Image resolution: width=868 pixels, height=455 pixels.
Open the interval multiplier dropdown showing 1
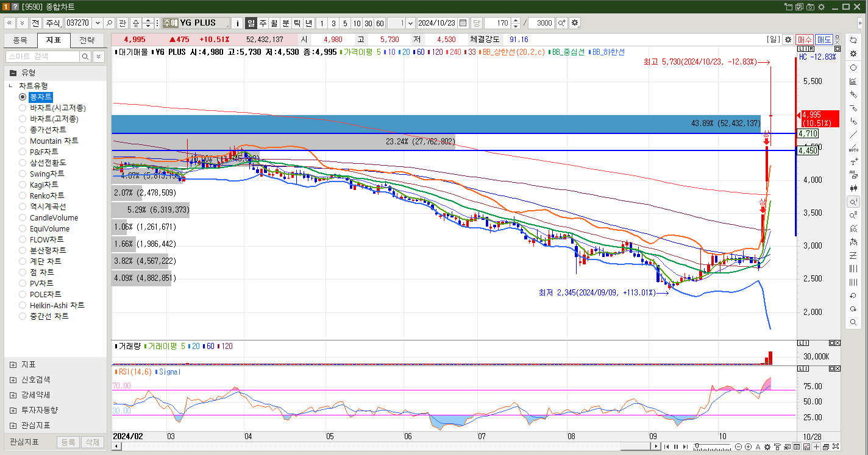coord(410,23)
